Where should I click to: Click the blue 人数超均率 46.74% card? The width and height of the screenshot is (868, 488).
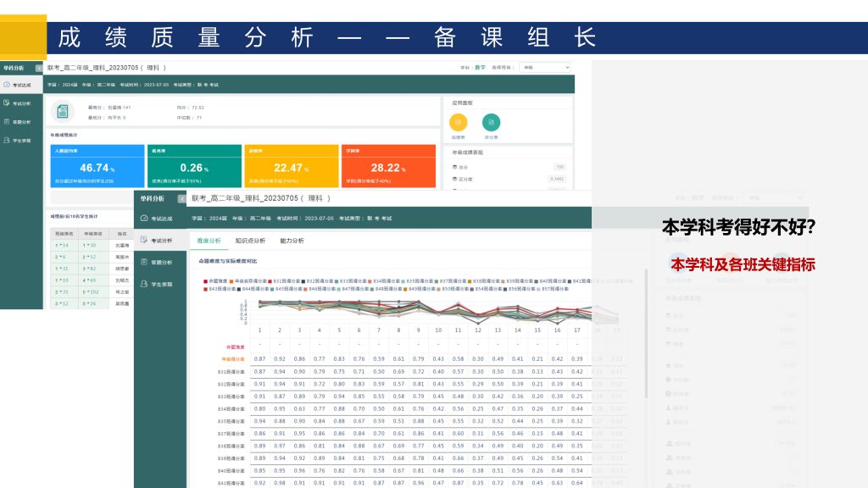[97, 164]
